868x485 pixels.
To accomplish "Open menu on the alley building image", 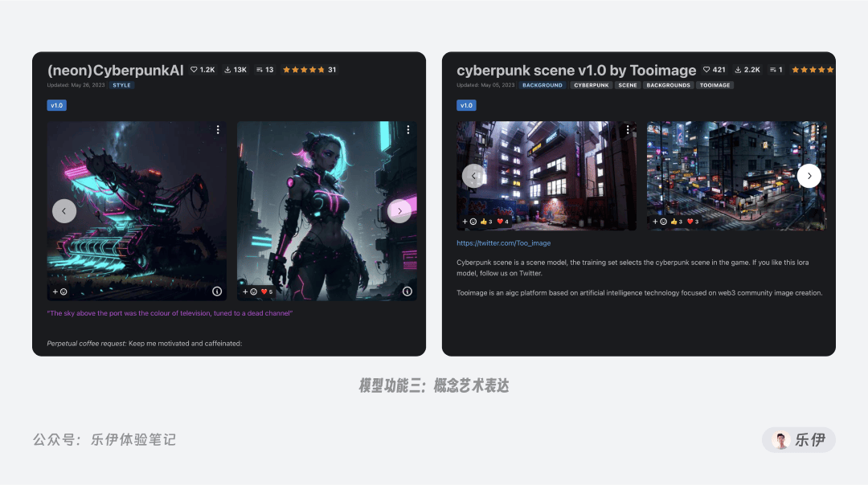I will 627,129.
